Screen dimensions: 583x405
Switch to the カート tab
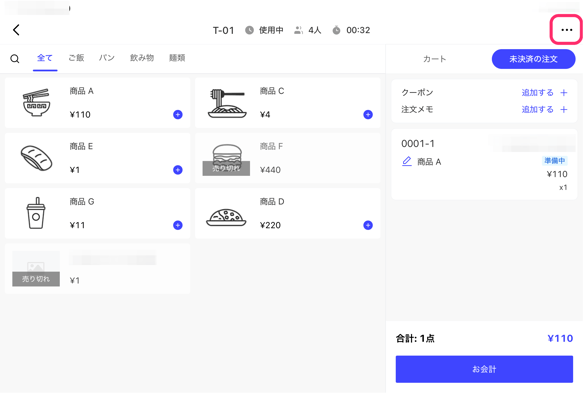(434, 59)
